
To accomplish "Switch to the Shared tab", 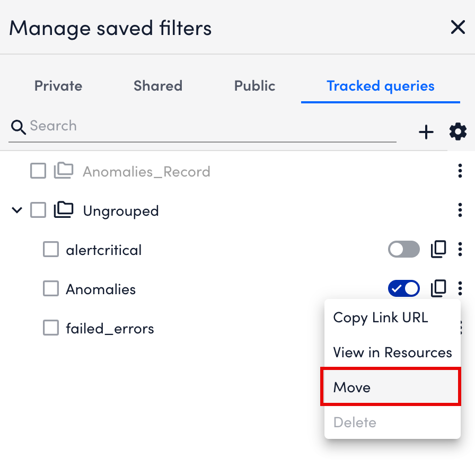I will [x=157, y=86].
